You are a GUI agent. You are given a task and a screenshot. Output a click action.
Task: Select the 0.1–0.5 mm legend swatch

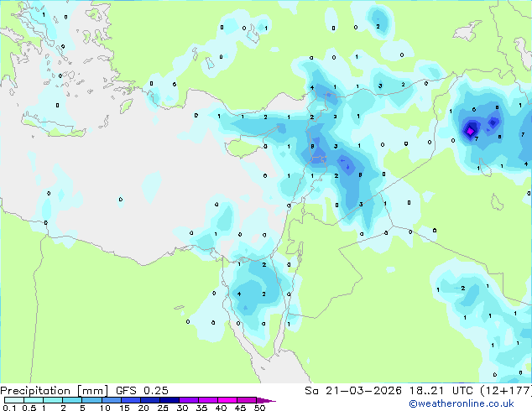tap(14, 400)
